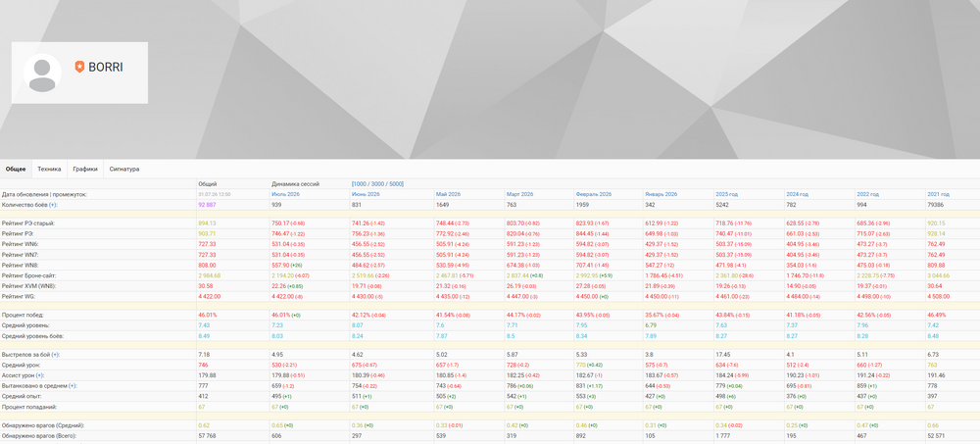980x444 pixels.
Task: Open the 2022 год period link
Action: coord(868,194)
